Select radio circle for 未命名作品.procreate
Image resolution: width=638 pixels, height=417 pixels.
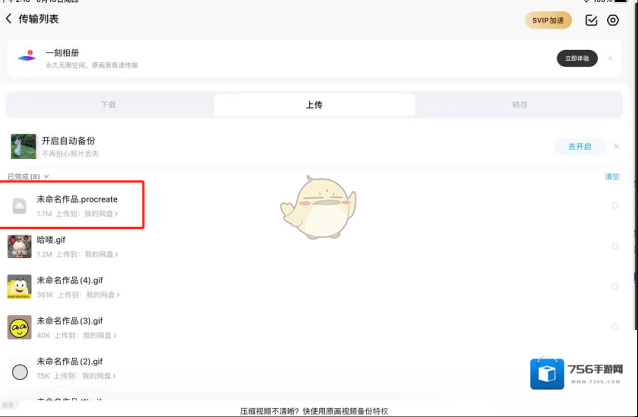[615, 206]
